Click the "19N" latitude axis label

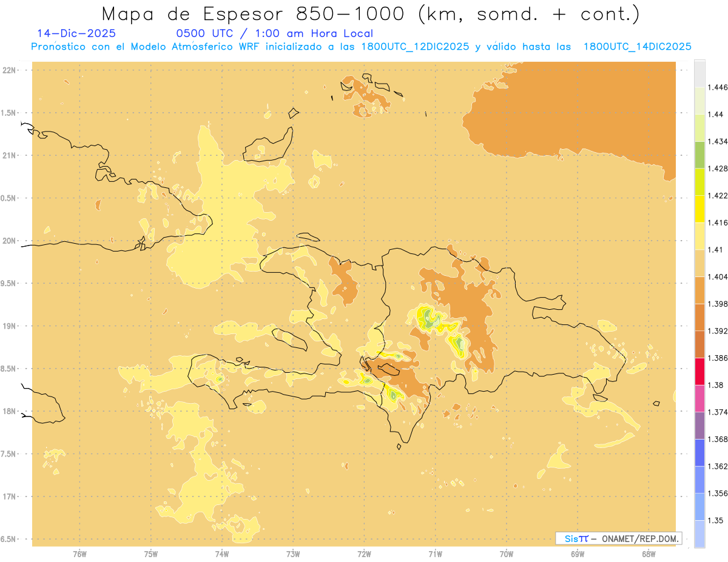pos(9,326)
